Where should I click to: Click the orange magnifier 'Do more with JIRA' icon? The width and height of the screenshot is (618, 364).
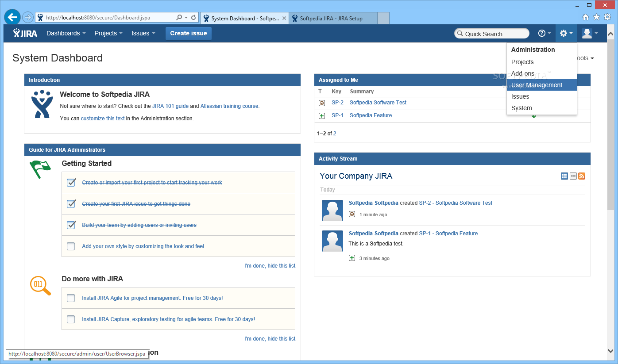click(40, 286)
